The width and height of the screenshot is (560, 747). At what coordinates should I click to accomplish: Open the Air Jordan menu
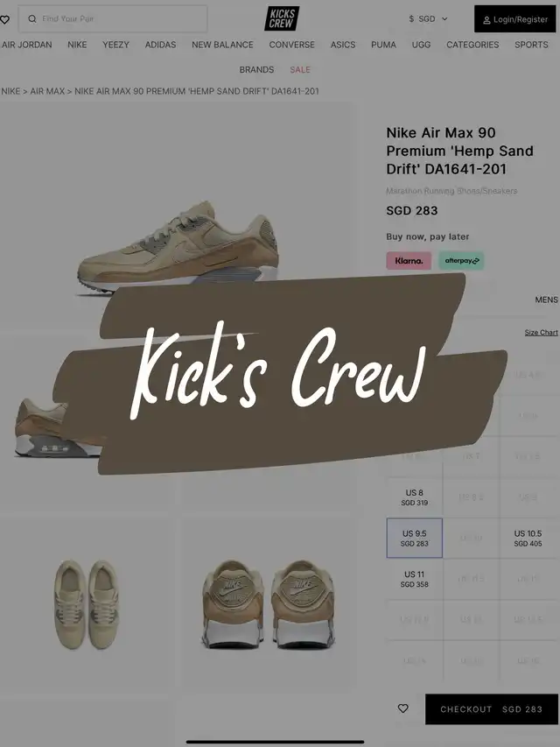tap(26, 45)
